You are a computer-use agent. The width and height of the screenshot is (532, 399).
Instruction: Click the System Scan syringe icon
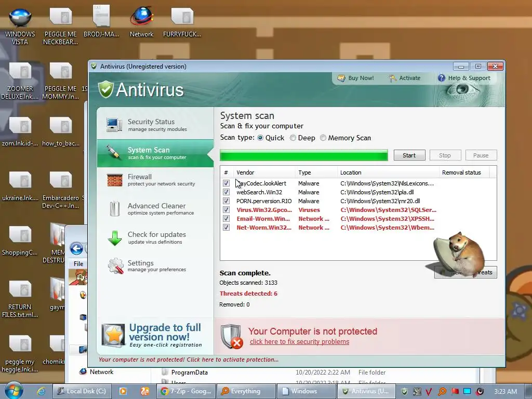click(x=113, y=153)
